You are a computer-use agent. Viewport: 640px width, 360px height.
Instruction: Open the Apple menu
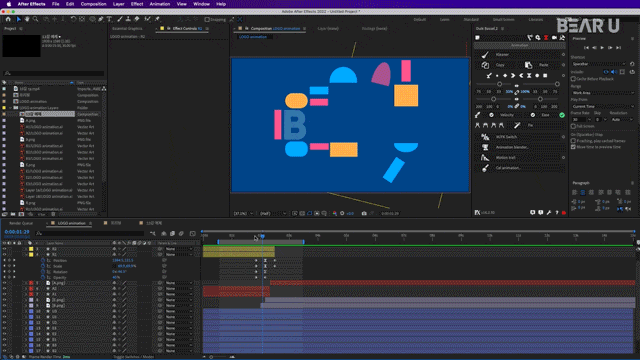tap(9, 4)
